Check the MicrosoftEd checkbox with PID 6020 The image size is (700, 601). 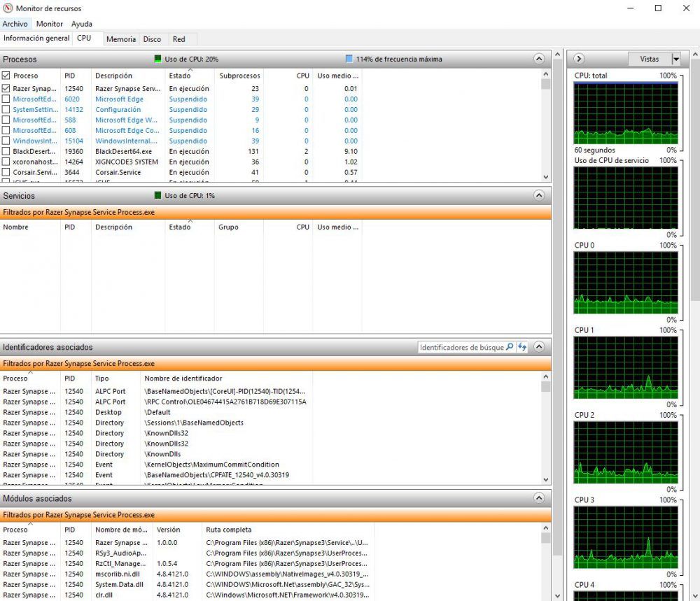tap(6, 99)
